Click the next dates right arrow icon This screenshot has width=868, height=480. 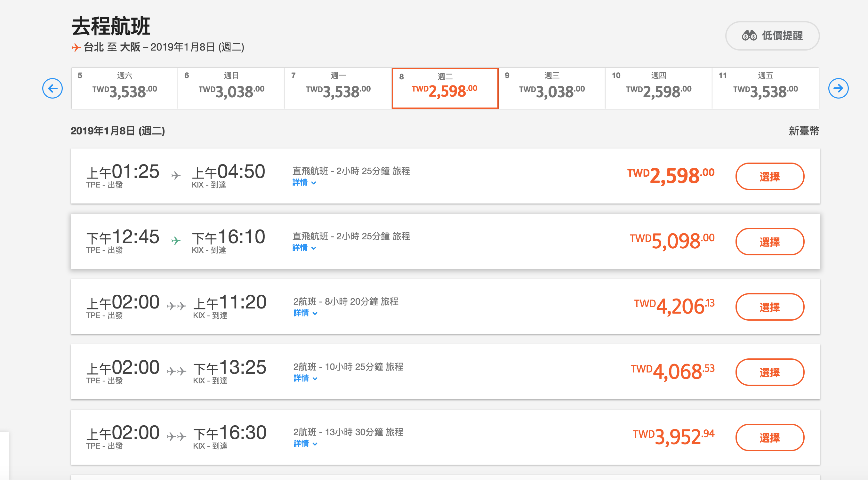pos(838,89)
